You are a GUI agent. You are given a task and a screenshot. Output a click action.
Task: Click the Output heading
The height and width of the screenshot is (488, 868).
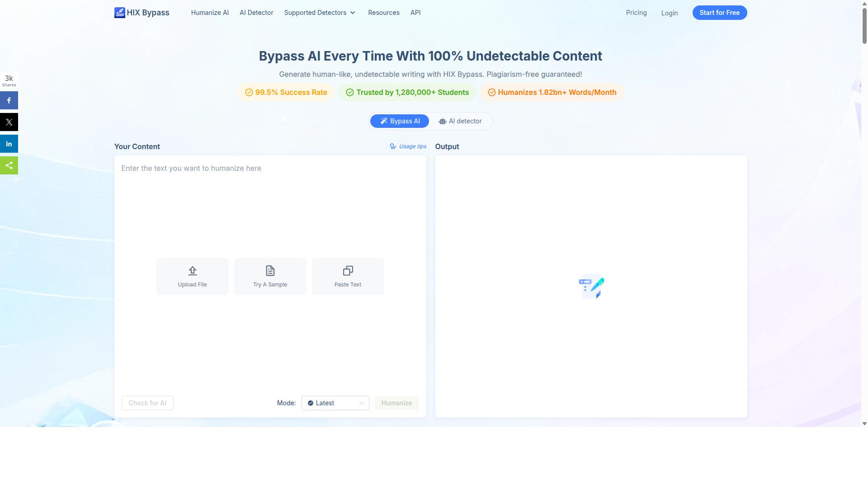(447, 146)
